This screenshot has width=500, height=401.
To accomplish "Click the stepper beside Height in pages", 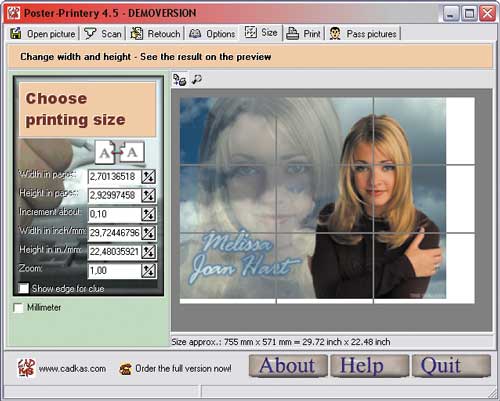I will [148, 196].
